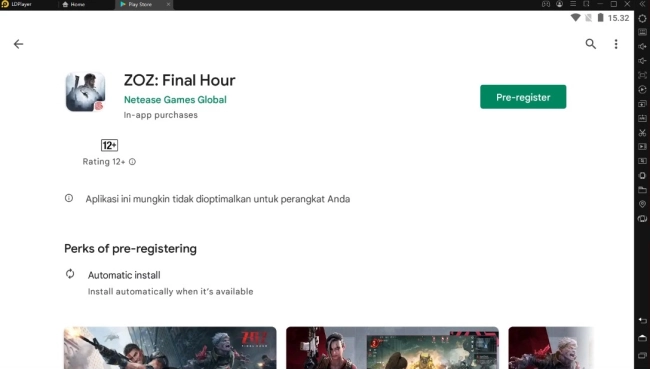Open the virtual GPS location icon

pos(642,204)
